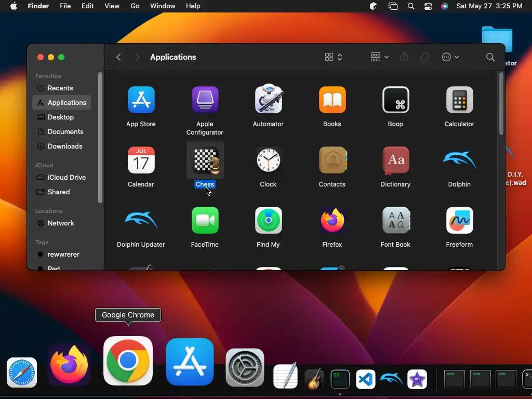Open the icon view switcher dropdown
The width and height of the screenshot is (532, 399).
click(334, 57)
